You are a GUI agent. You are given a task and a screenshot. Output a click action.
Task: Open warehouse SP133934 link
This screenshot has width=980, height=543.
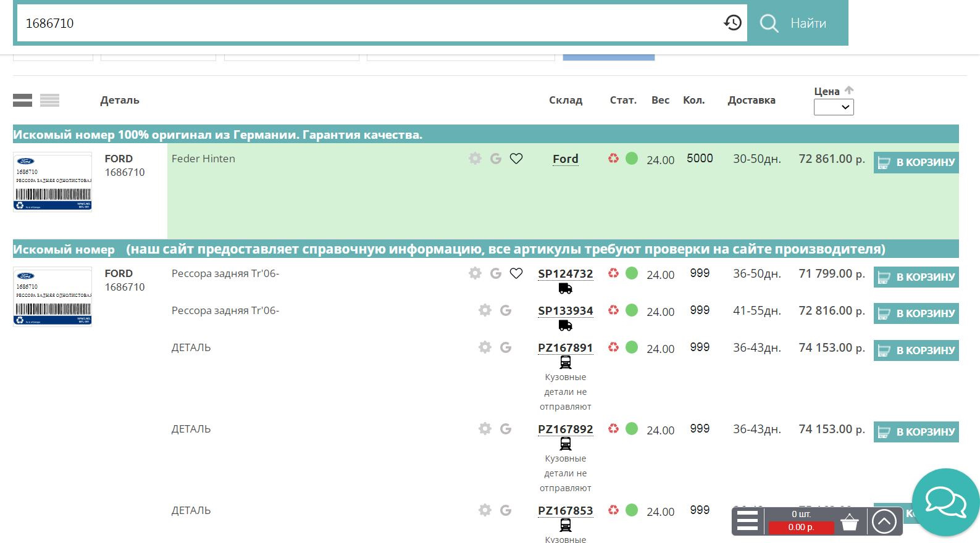point(566,311)
